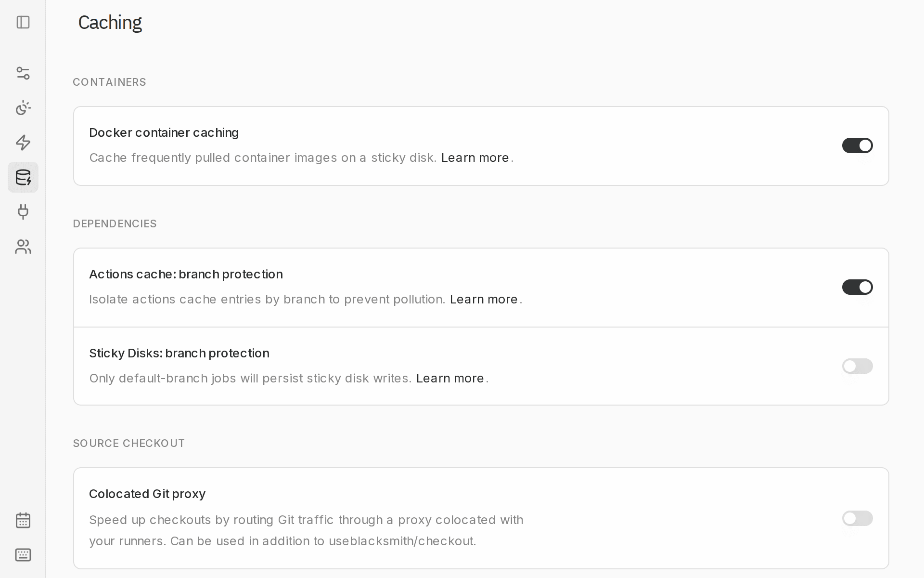Click the DEPENDENCIES section label
The width and height of the screenshot is (924, 578).
[115, 223]
